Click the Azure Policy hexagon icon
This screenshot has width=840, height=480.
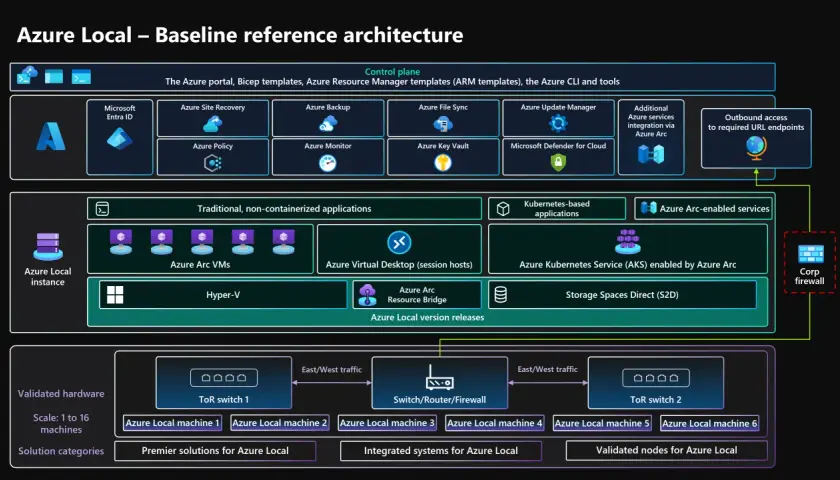pos(213,163)
